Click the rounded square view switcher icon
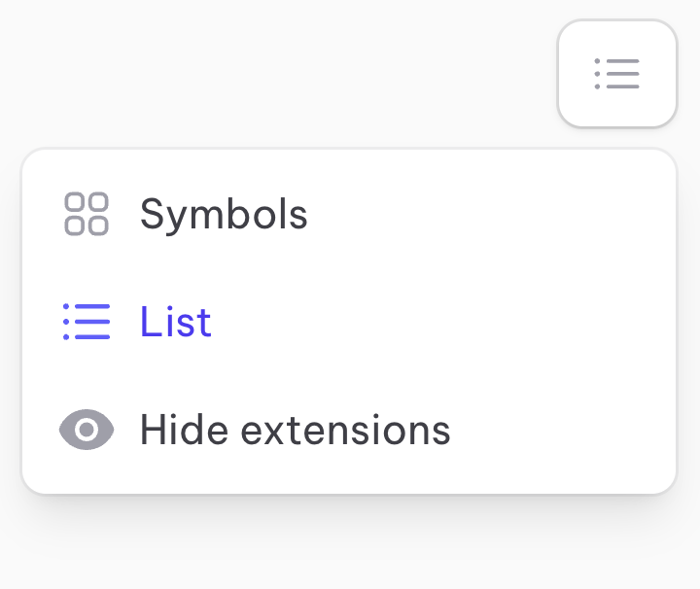Screen dimensions: 700x589 pos(616,74)
